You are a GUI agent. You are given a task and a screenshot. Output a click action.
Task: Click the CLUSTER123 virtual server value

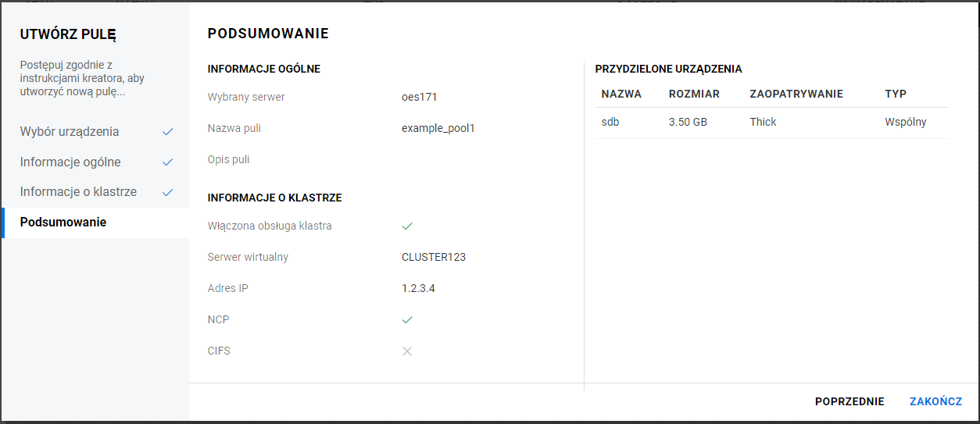434,257
